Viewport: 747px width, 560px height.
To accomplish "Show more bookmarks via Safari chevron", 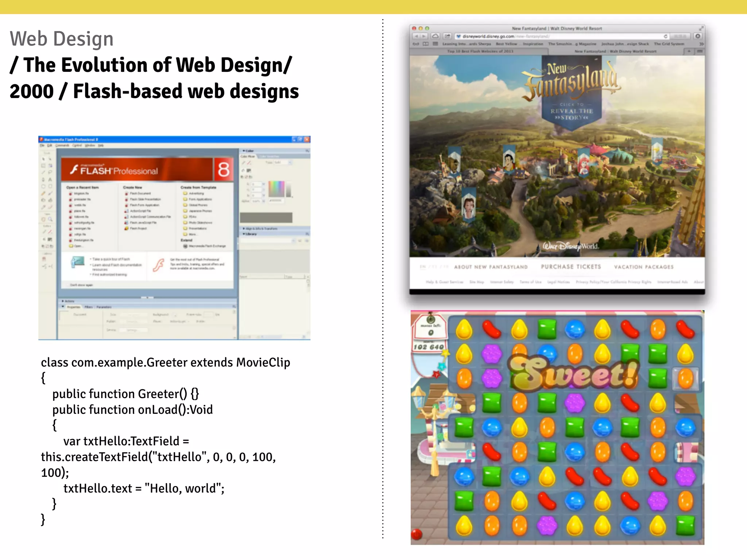I will click(x=701, y=44).
